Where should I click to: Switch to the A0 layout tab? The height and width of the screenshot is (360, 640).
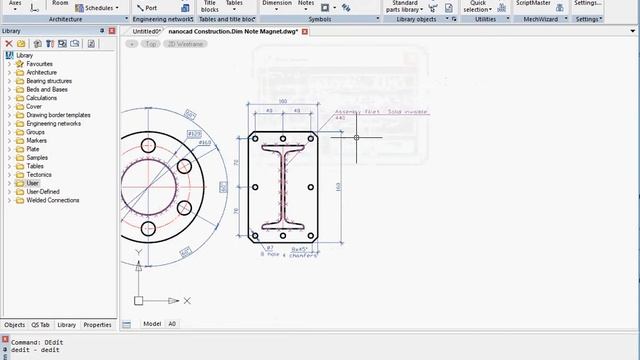pos(172,324)
